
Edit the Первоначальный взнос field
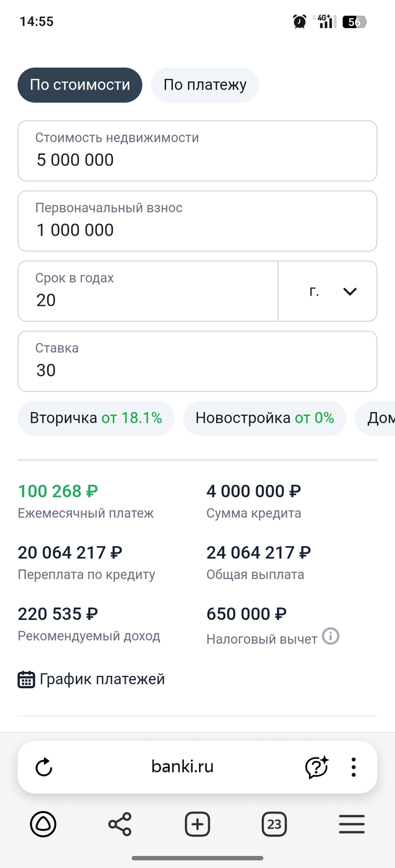click(197, 221)
